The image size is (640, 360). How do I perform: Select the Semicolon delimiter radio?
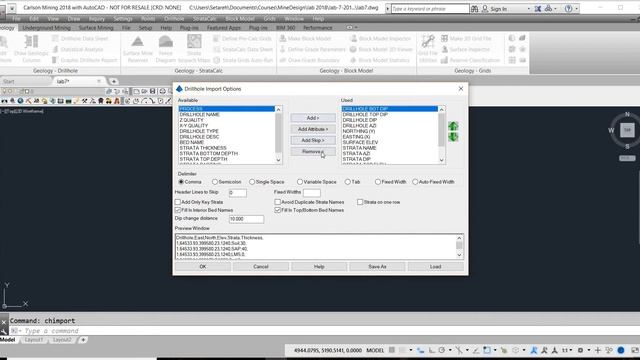coord(215,182)
